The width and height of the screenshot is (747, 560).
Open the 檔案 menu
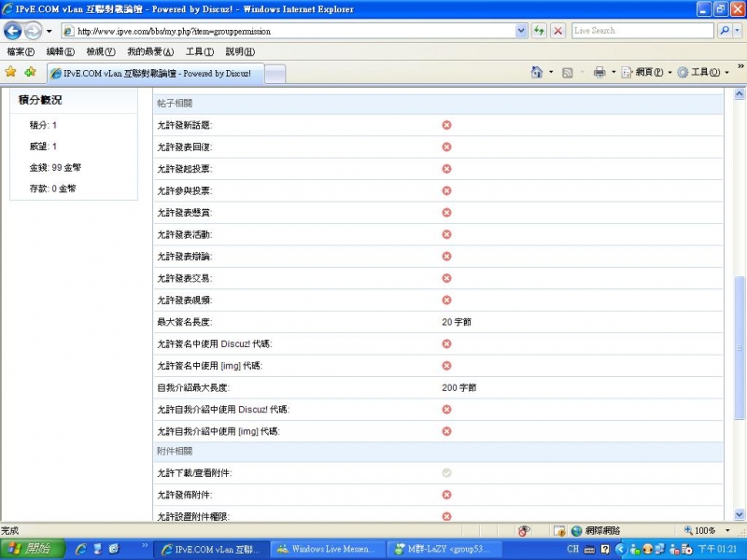coord(19,51)
